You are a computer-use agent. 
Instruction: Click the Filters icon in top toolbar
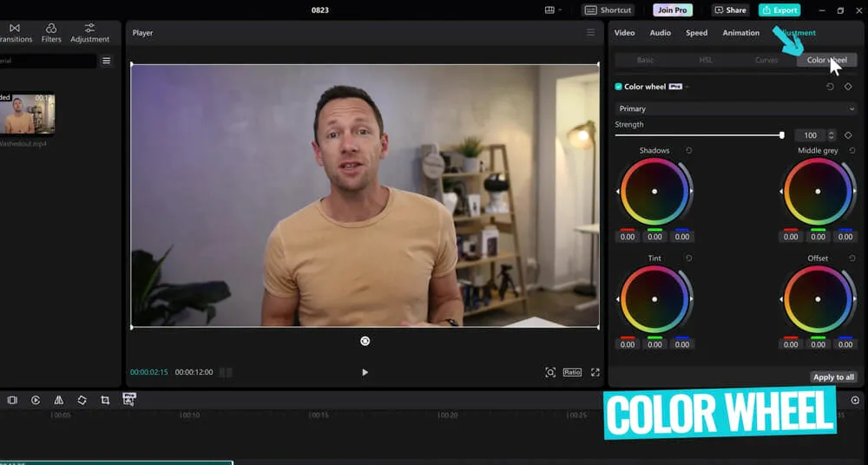51,33
